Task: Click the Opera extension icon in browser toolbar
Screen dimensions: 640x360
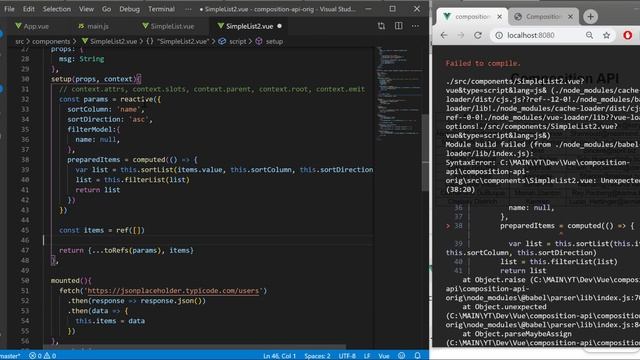Action: point(628,36)
